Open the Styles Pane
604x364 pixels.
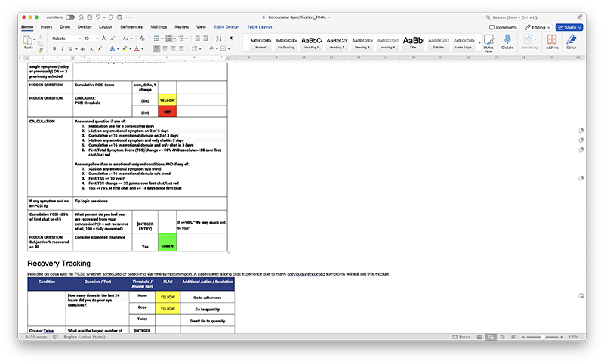tap(488, 43)
